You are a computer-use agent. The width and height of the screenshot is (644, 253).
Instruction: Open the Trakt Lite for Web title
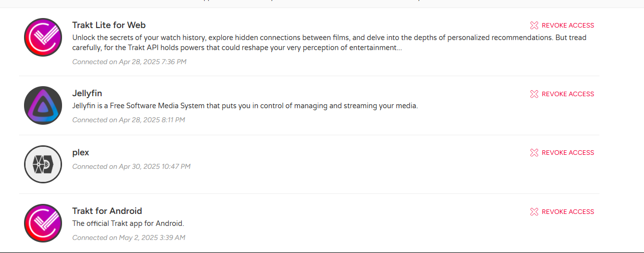(109, 25)
